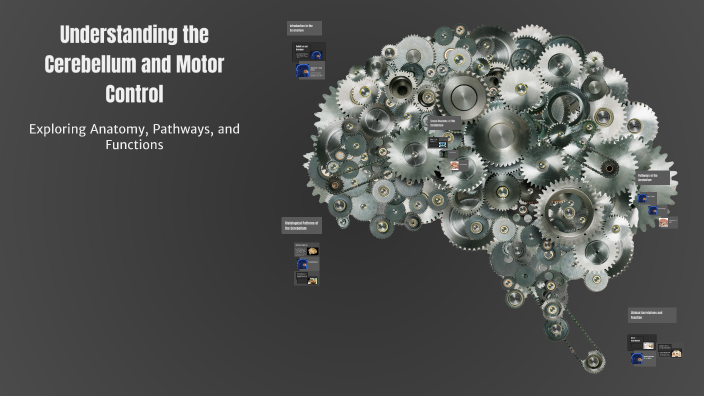Select red anatomy slide under Pathways topic

[668, 223]
